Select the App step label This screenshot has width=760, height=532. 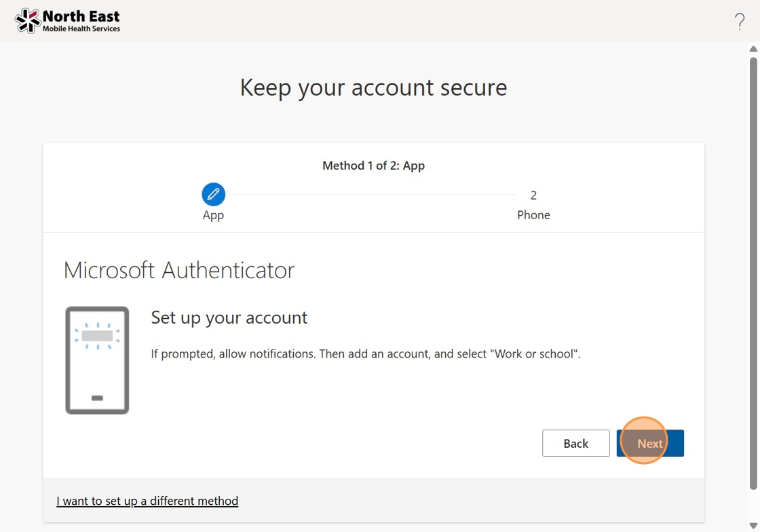tap(213, 215)
